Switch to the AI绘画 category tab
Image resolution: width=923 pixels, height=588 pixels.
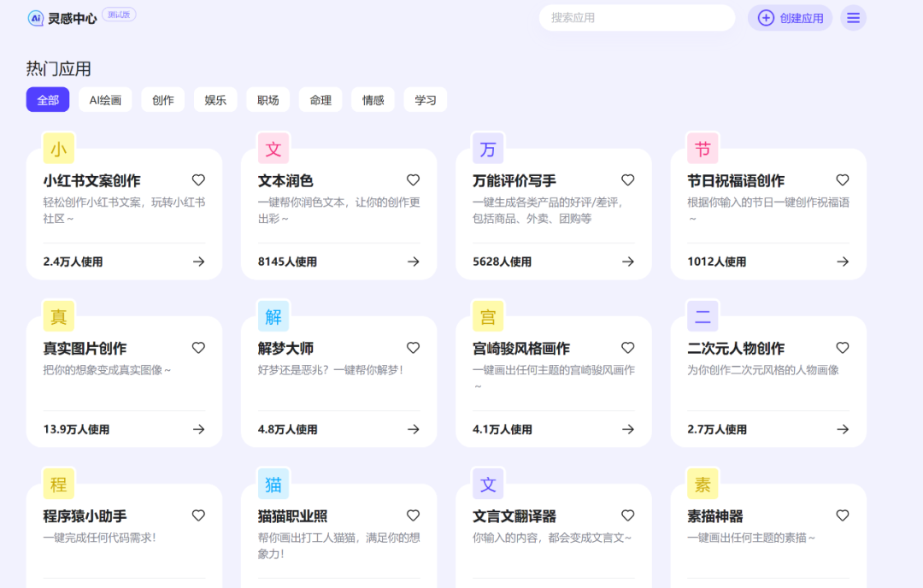[x=104, y=99]
